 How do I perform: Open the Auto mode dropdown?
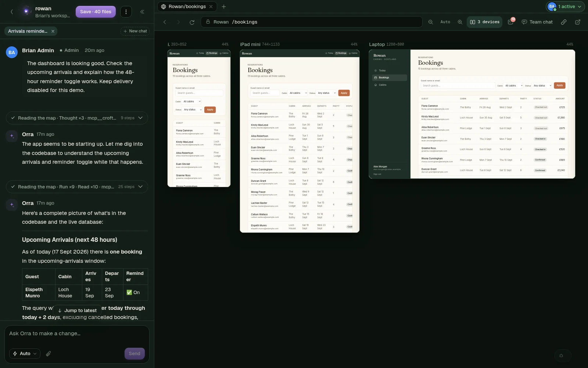click(x=25, y=354)
